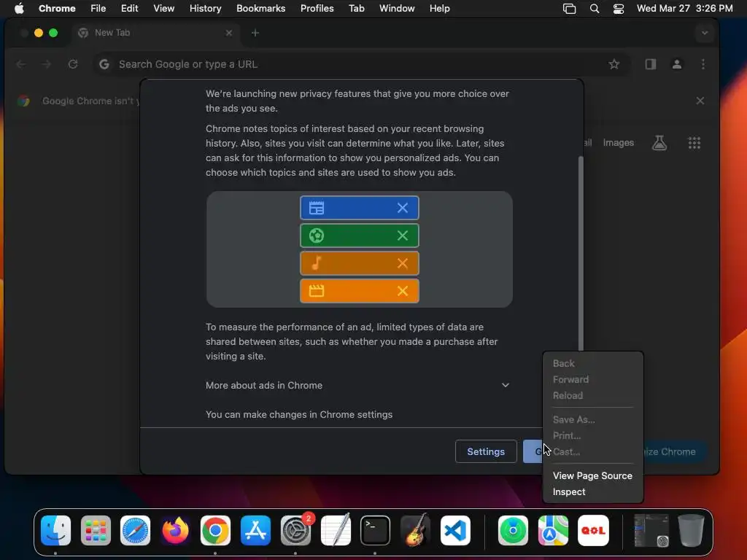Remove the music note topic chip
Viewport: 747px width, 560px height.
[403, 262]
